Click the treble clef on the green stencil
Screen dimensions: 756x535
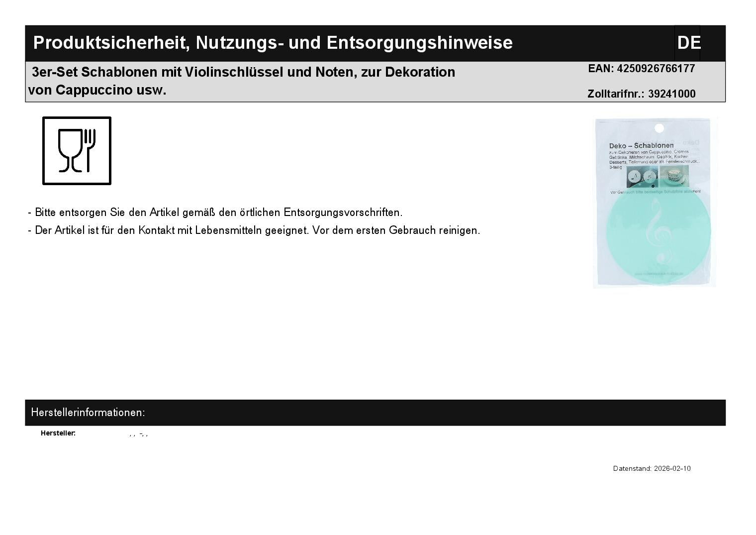point(657,230)
